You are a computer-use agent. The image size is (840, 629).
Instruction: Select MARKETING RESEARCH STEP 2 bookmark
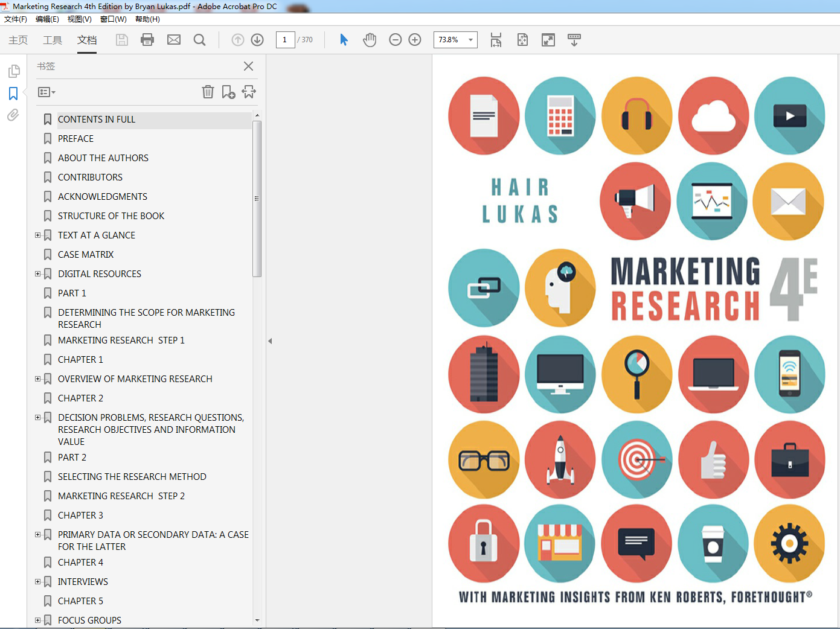click(121, 496)
